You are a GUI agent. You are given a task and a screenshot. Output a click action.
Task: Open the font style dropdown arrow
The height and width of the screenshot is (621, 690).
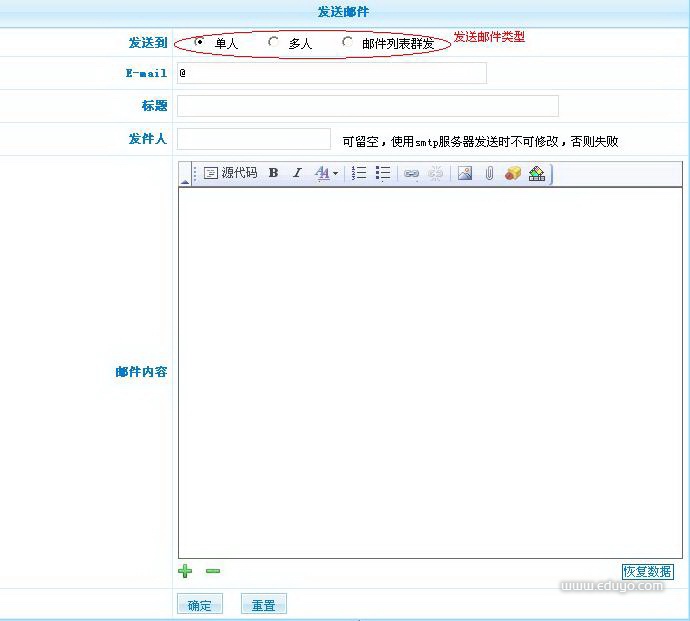tap(335, 174)
